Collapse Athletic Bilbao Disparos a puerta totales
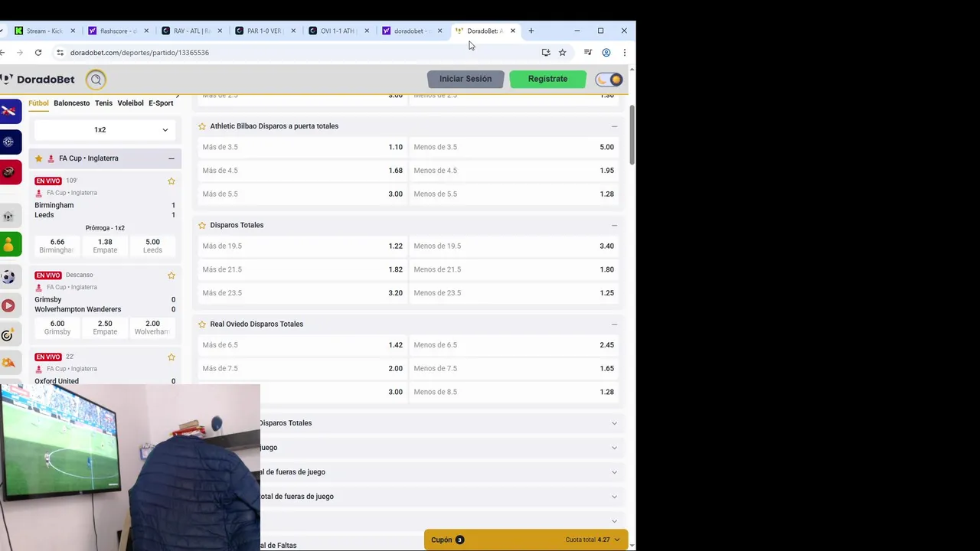Viewport: 980px width, 551px height. tap(614, 126)
